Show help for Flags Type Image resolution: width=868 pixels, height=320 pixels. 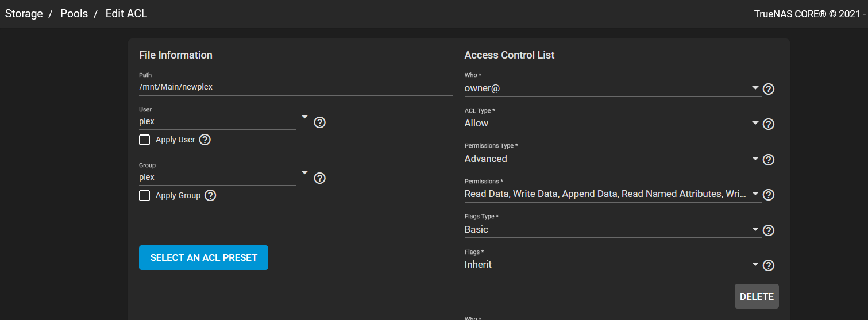pos(769,230)
